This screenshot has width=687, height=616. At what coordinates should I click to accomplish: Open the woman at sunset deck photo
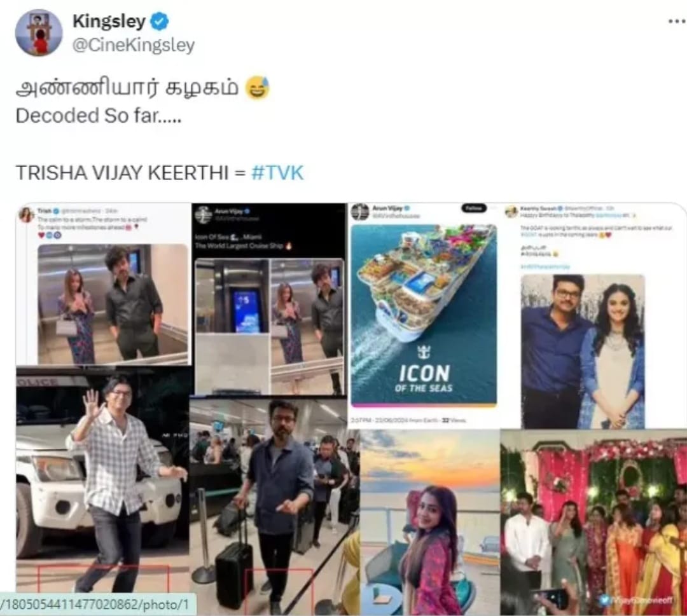pos(430,523)
